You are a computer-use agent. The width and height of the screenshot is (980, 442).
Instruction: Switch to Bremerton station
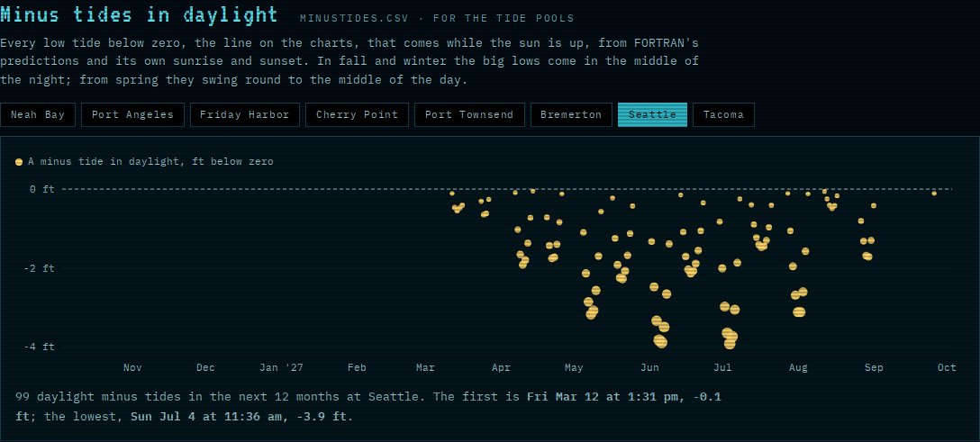[571, 115]
